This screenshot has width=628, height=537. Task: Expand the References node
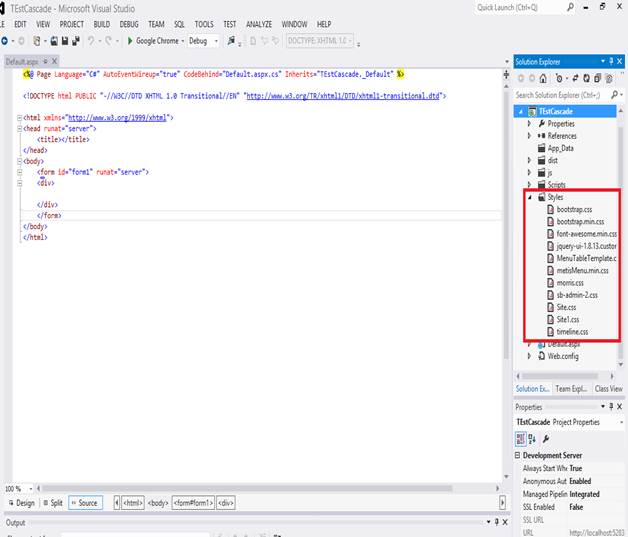tap(530, 135)
